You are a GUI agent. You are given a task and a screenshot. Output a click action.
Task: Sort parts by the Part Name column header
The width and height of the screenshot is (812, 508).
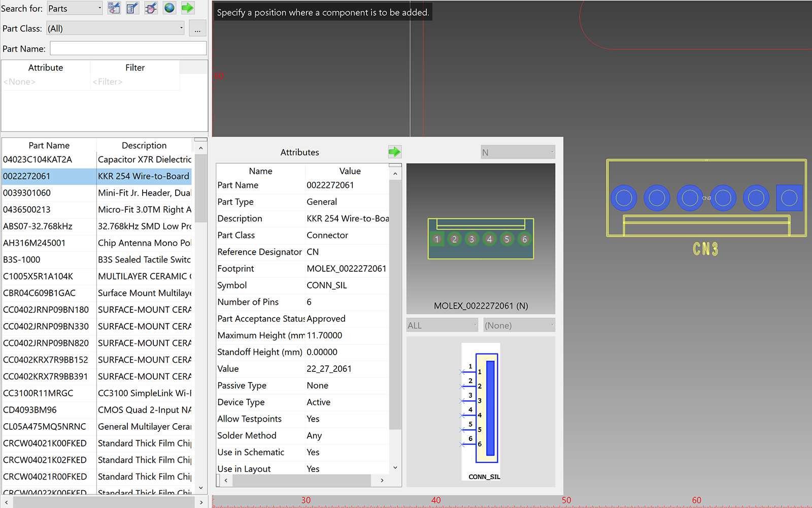(x=49, y=145)
